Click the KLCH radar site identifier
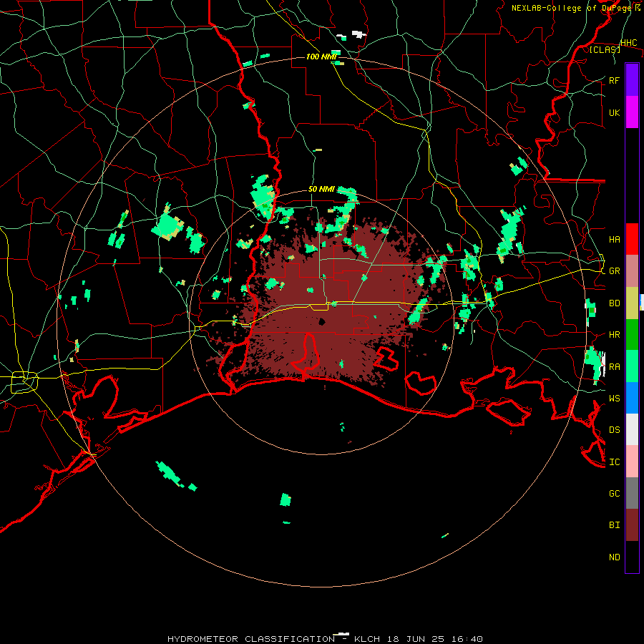This screenshot has height=644, width=644. point(369,639)
